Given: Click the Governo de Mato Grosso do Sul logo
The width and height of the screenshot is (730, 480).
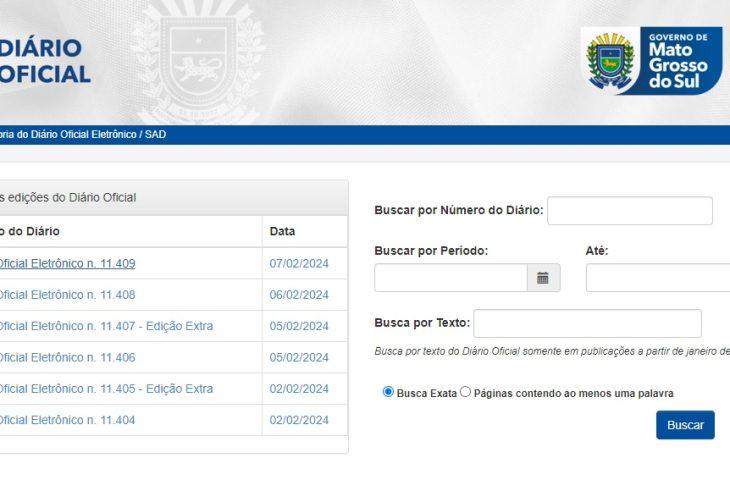Looking at the screenshot, I should (651, 61).
